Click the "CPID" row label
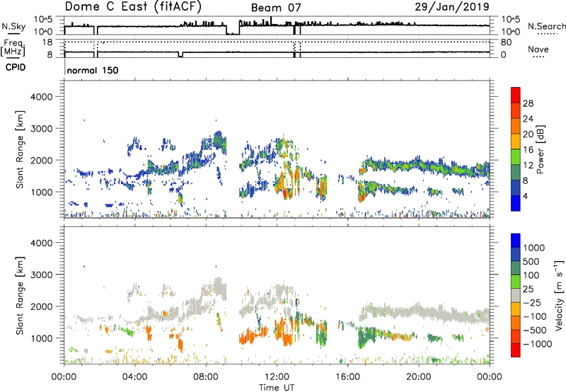Viewport: 566px width, 392px height. pyautogui.click(x=16, y=67)
